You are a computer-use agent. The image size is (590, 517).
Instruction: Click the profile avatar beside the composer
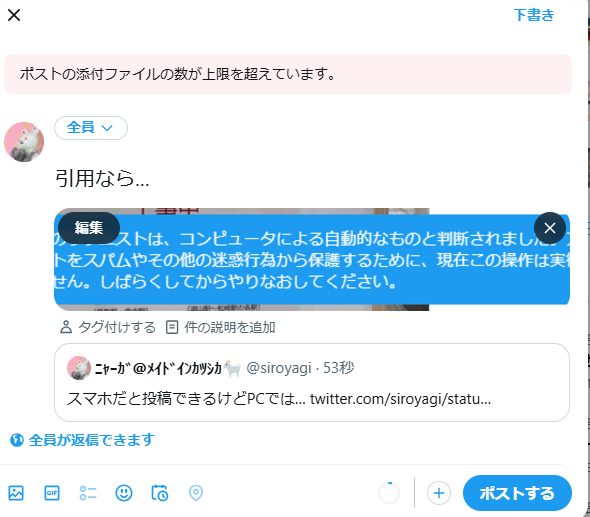click(x=24, y=142)
